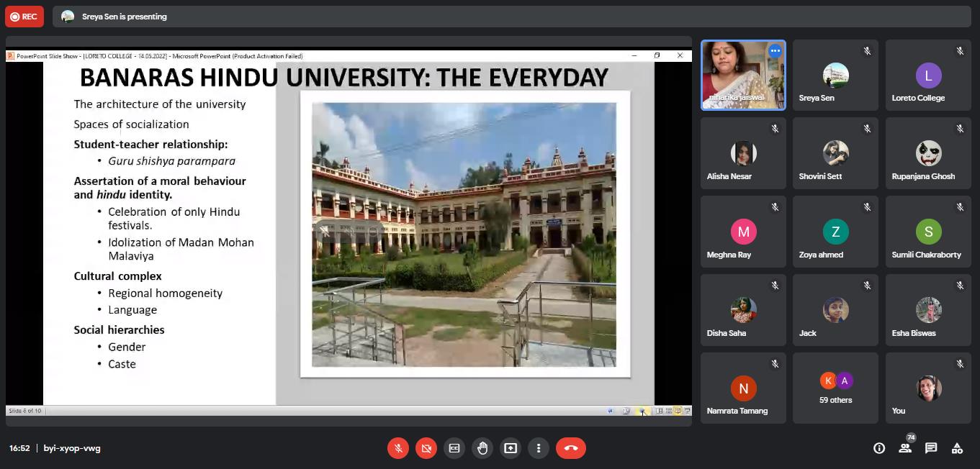Click the Present now button
The height and width of the screenshot is (469, 980).
pyautogui.click(x=511, y=448)
